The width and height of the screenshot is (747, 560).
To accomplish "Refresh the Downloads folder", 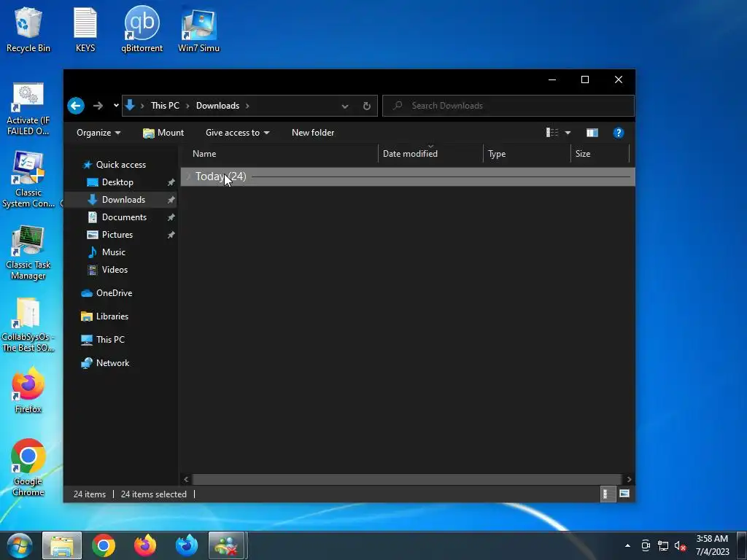I will [x=366, y=106].
